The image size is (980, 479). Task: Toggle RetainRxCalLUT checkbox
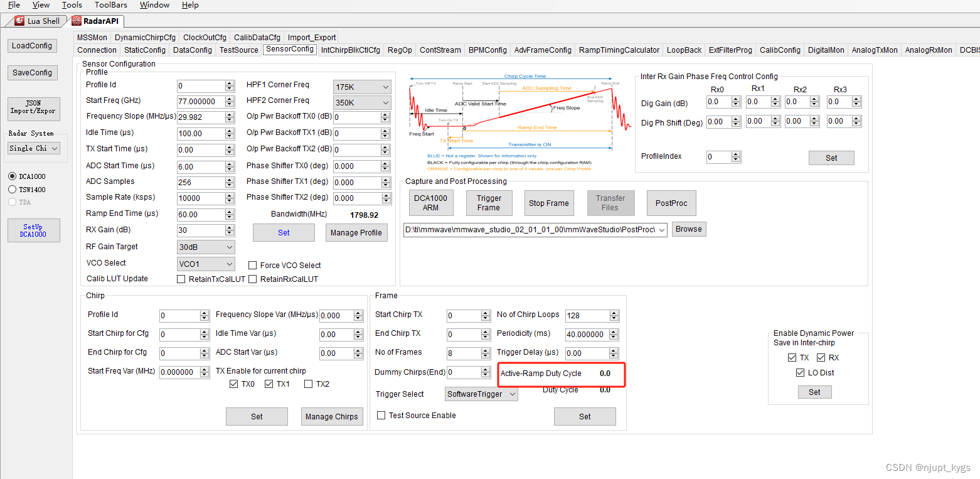(253, 279)
